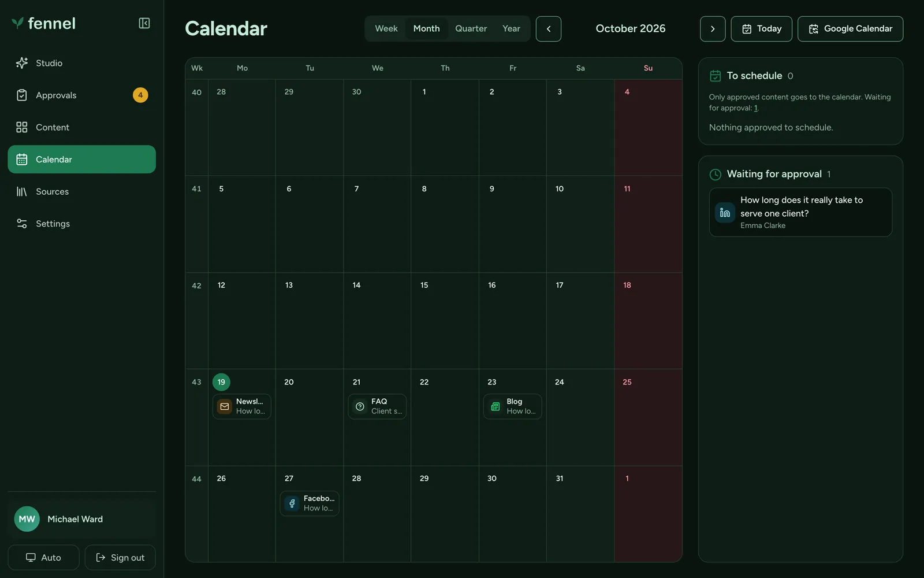The height and width of the screenshot is (578, 924).
Task: Click the Calendar sidebar icon
Action: click(22, 160)
